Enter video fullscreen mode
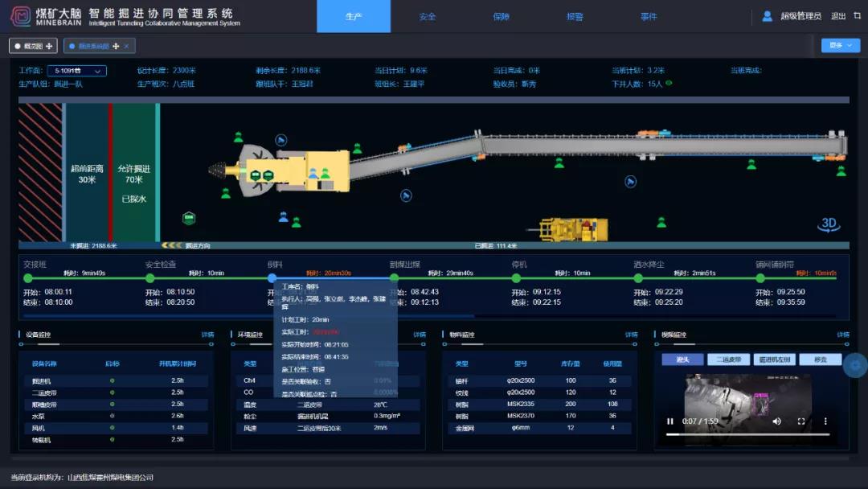868x489 pixels. [x=801, y=421]
